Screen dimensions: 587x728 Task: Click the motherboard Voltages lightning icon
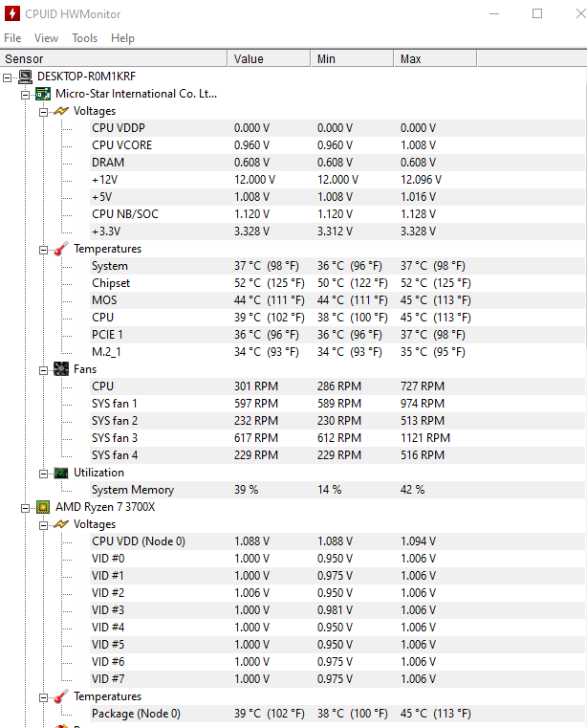[60, 111]
